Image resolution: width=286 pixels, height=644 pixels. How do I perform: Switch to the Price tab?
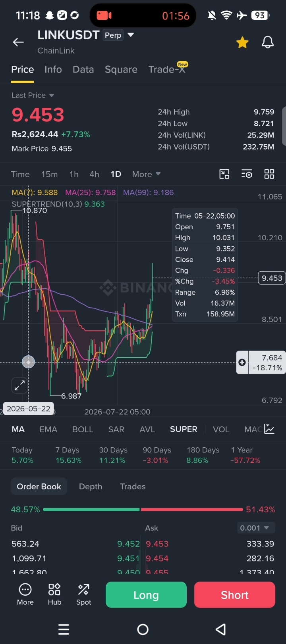point(22,69)
